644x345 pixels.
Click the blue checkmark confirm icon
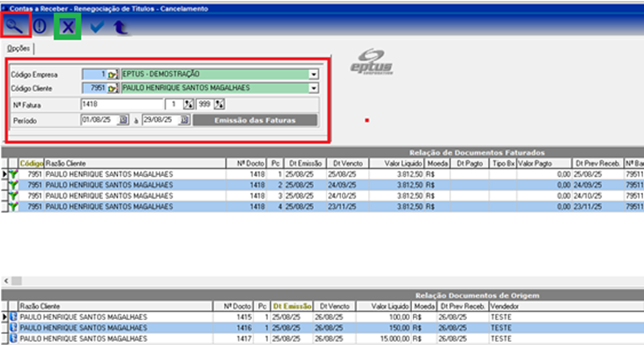pyautogui.click(x=97, y=26)
